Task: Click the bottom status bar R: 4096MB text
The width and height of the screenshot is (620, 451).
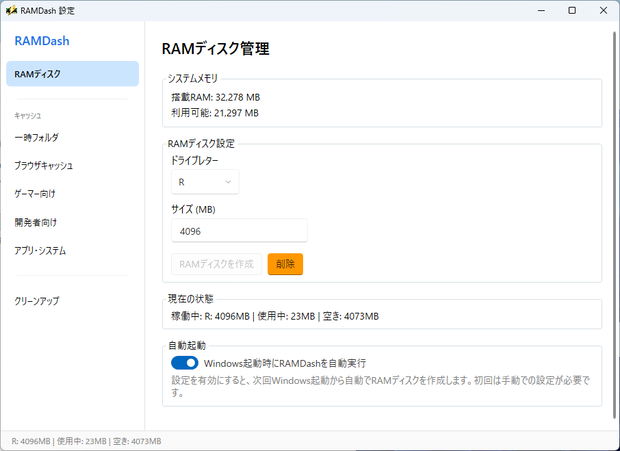Action: coord(86,441)
